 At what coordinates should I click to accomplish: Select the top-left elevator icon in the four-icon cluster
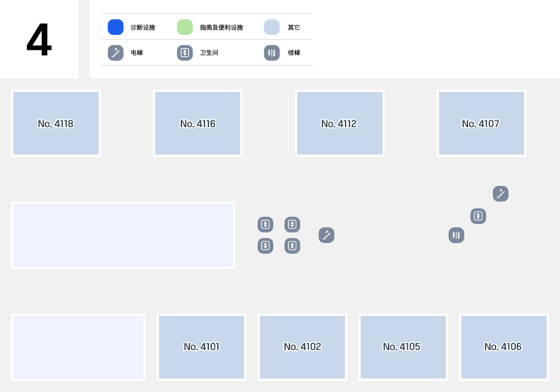[265, 225]
